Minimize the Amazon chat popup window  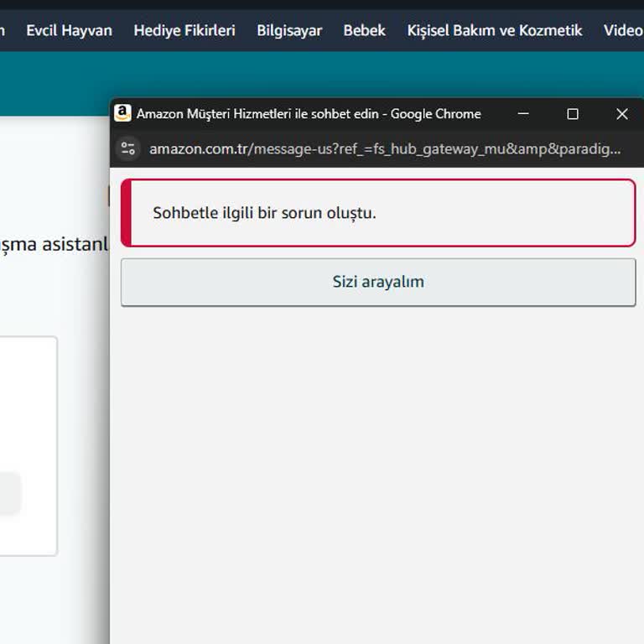(x=523, y=114)
